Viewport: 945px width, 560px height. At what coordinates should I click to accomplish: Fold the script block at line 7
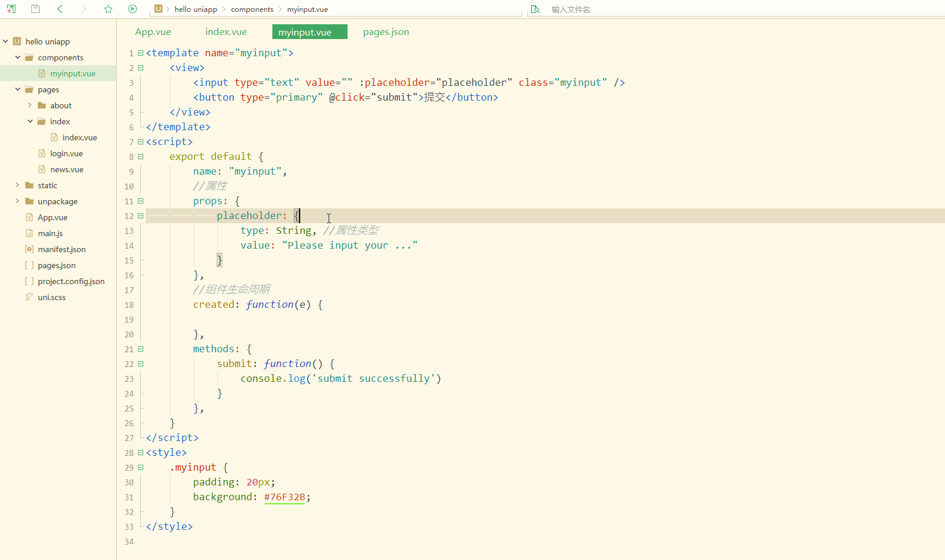click(141, 141)
